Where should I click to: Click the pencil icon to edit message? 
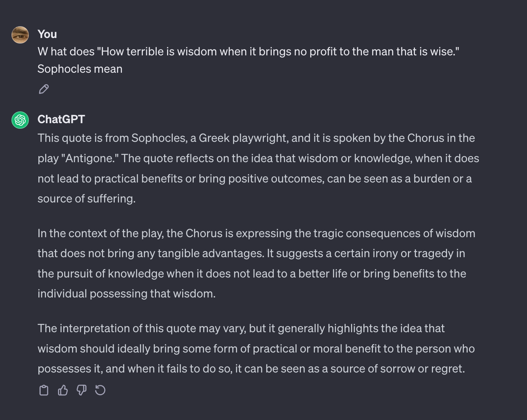[x=44, y=89]
